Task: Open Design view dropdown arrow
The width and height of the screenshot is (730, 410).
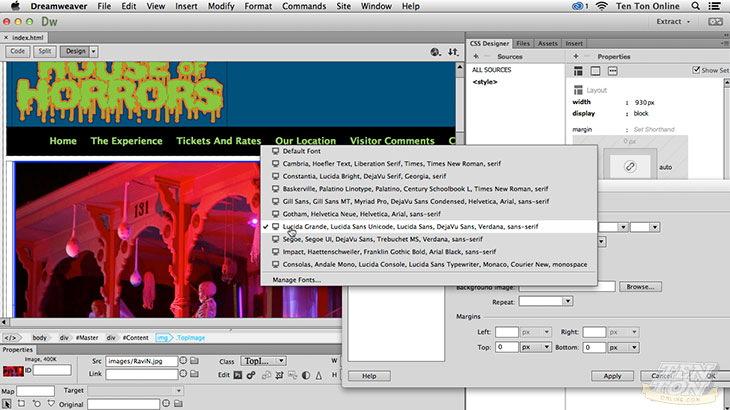Action: point(94,52)
